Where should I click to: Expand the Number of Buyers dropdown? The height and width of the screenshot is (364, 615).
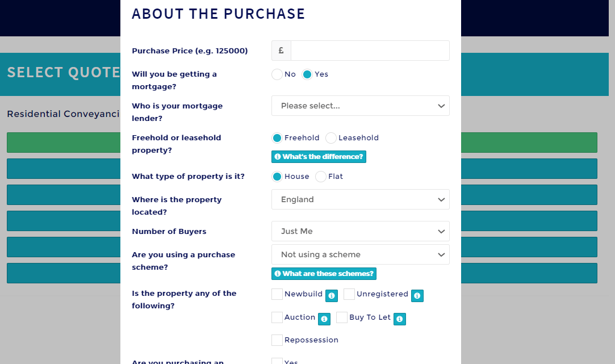[360, 231]
